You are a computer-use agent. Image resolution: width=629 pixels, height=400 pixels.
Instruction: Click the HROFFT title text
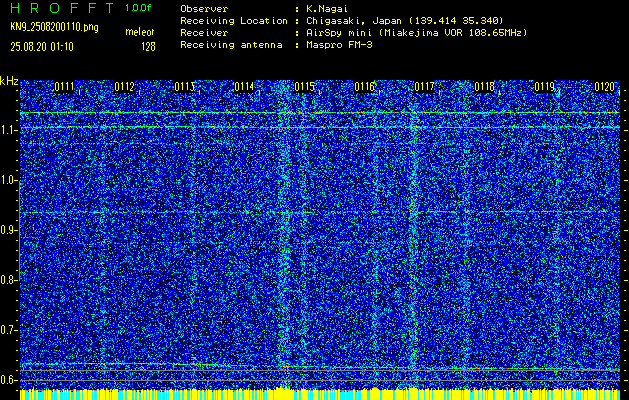click(x=62, y=8)
